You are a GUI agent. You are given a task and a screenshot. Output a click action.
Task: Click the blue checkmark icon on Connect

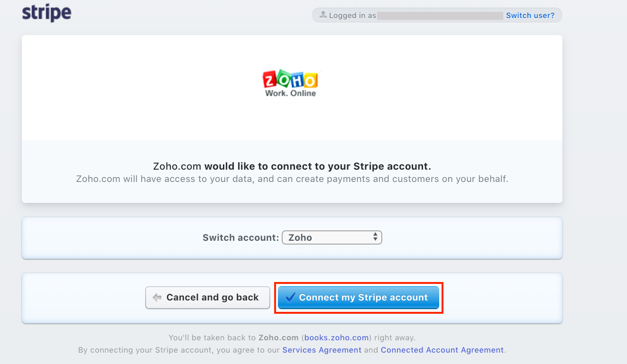[x=290, y=297]
